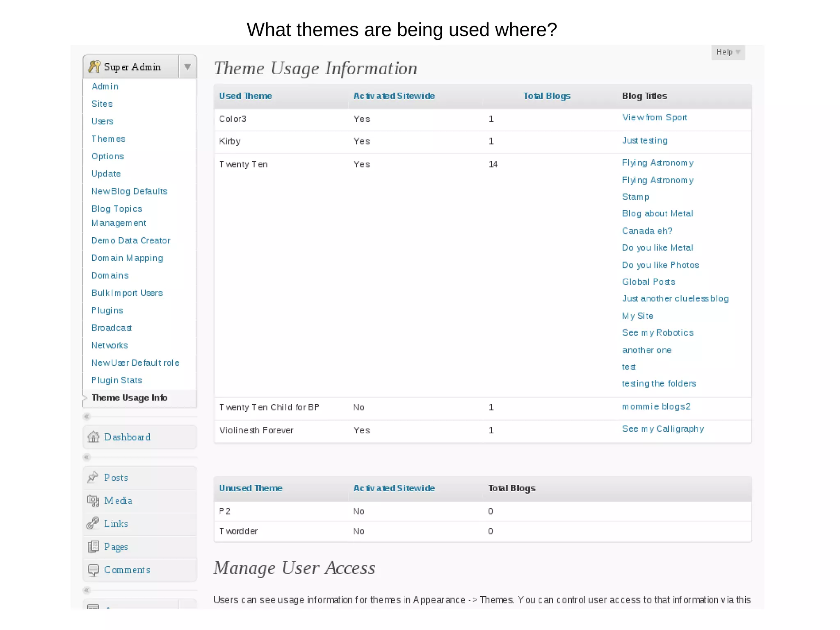
Task: Click the Links chain icon
Action: (93, 523)
